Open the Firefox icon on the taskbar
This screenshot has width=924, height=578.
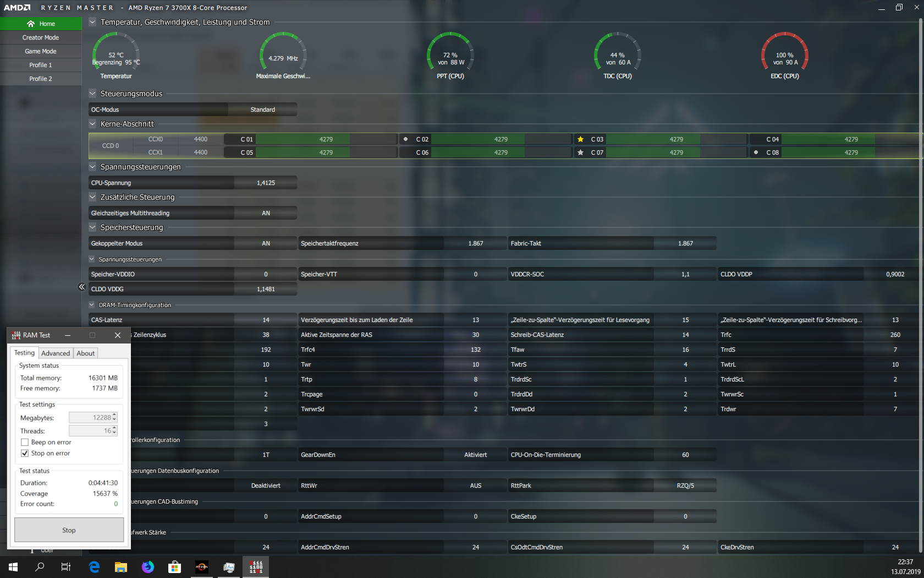[148, 566]
